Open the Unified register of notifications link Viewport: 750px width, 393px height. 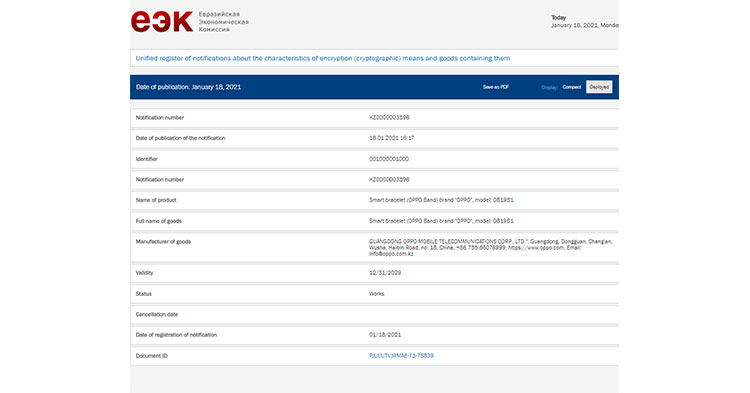pyautogui.click(x=323, y=58)
